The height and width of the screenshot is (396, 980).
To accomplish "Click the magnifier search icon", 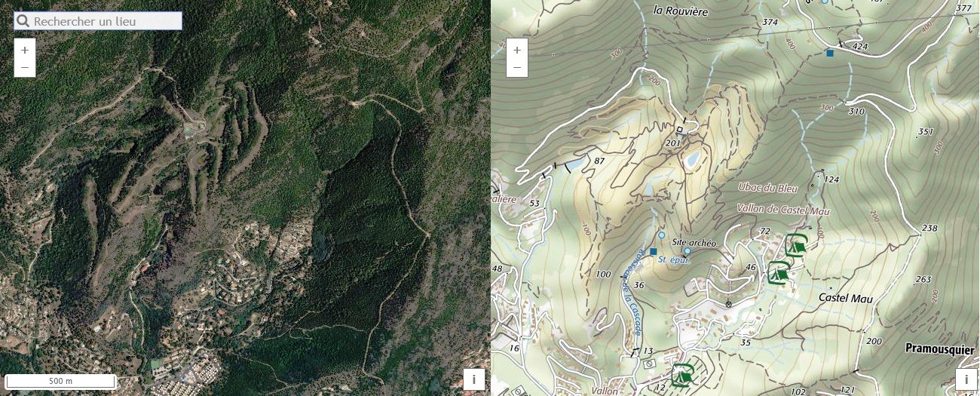I will [x=23, y=21].
